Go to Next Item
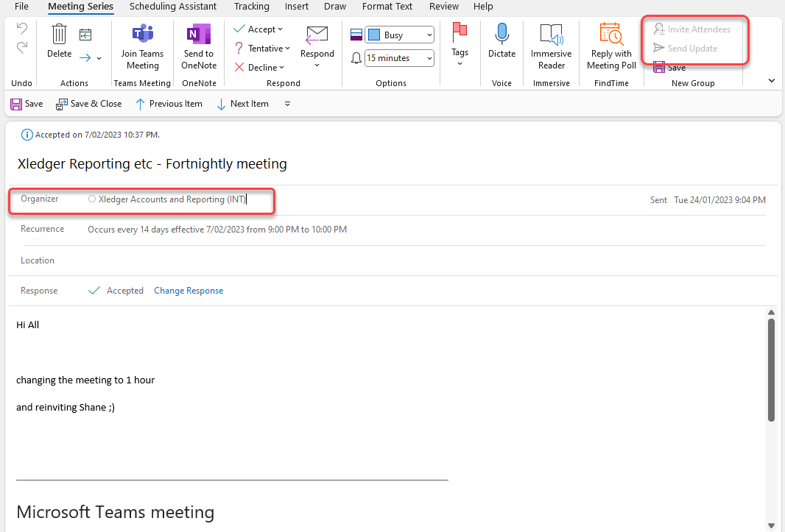 pos(242,104)
